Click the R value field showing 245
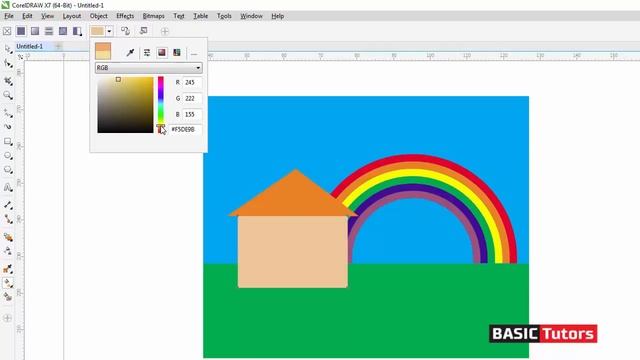This screenshot has width=640, height=360. [192, 82]
